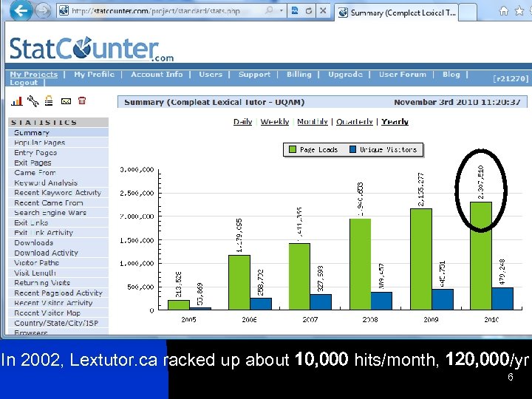Open Billing in navigation bar
The height and width of the screenshot is (399, 532).
pyautogui.click(x=299, y=75)
